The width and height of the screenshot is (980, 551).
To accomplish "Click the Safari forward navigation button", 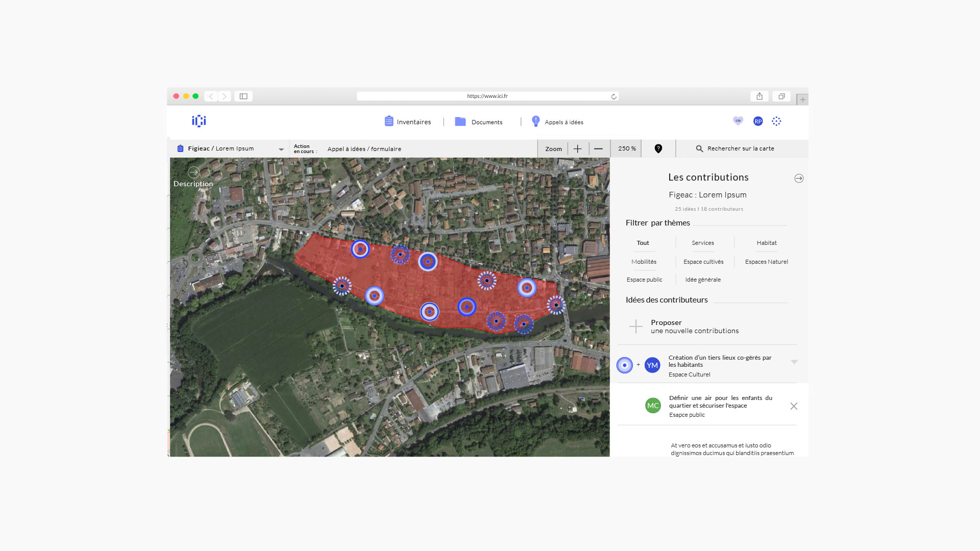I will (x=225, y=96).
